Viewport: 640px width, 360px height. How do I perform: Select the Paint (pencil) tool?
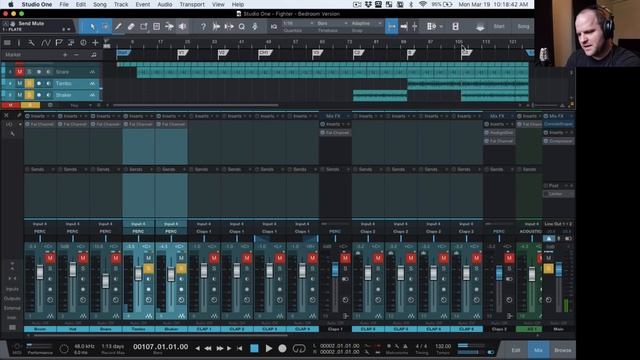tap(118, 27)
